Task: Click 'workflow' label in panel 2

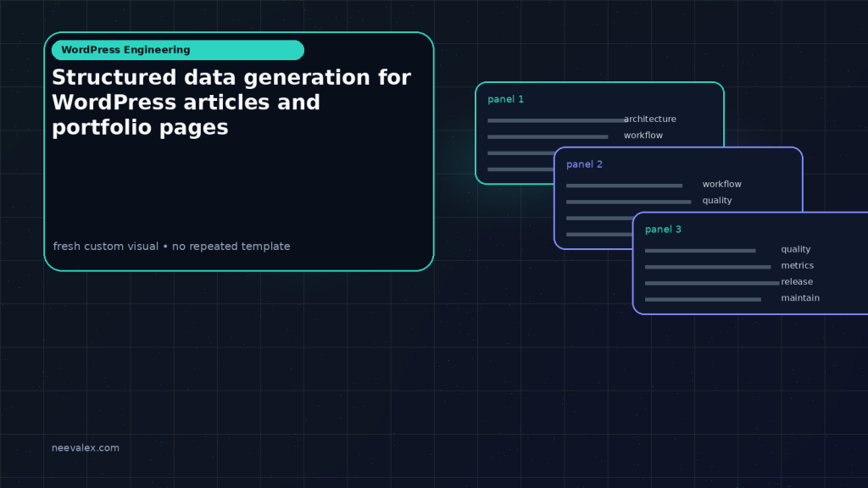Action: pos(722,184)
